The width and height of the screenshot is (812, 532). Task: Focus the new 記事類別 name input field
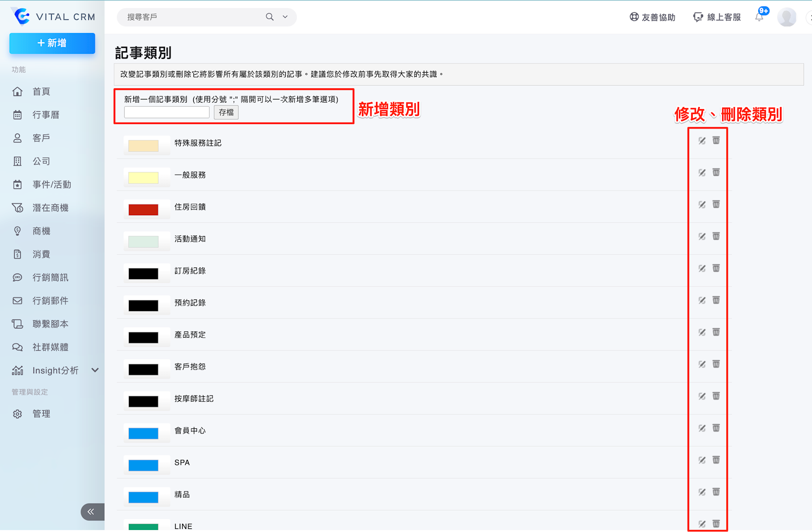tap(167, 113)
